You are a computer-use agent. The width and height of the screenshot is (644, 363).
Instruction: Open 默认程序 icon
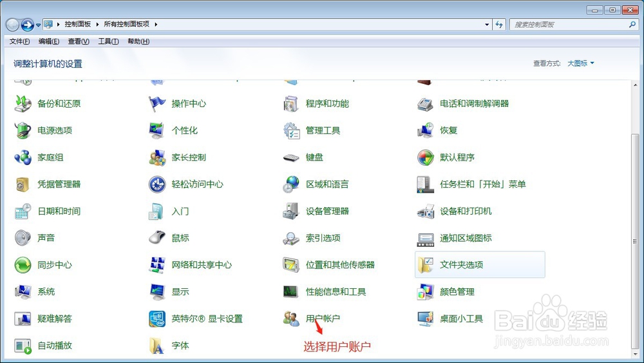click(425, 157)
